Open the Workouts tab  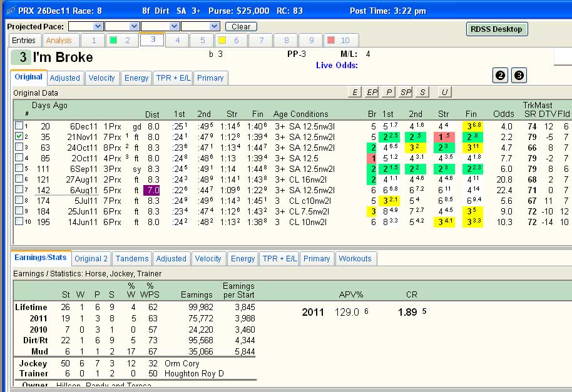[x=355, y=259]
